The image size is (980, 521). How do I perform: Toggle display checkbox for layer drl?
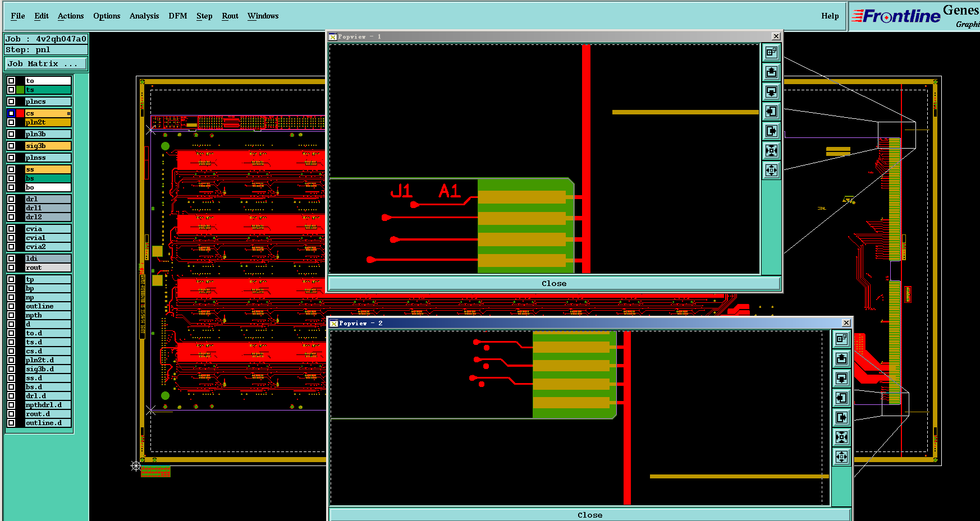pyautogui.click(x=11, y=199)
